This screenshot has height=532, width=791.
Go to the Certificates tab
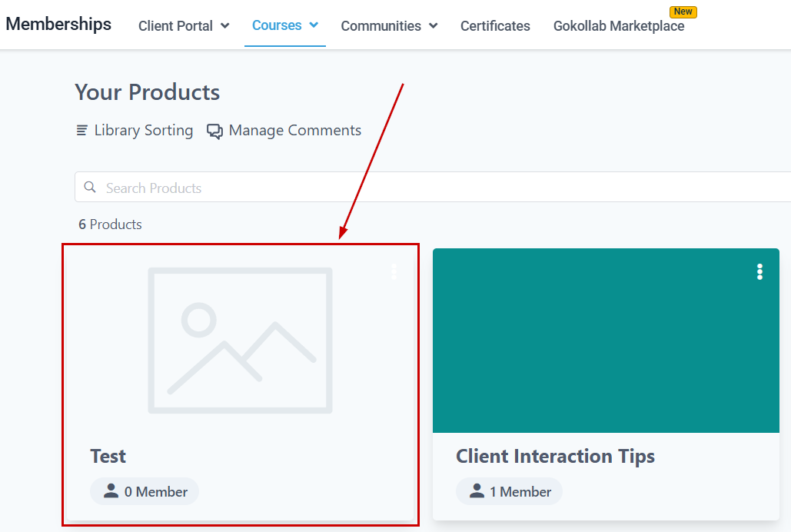[x=495, y=26]
